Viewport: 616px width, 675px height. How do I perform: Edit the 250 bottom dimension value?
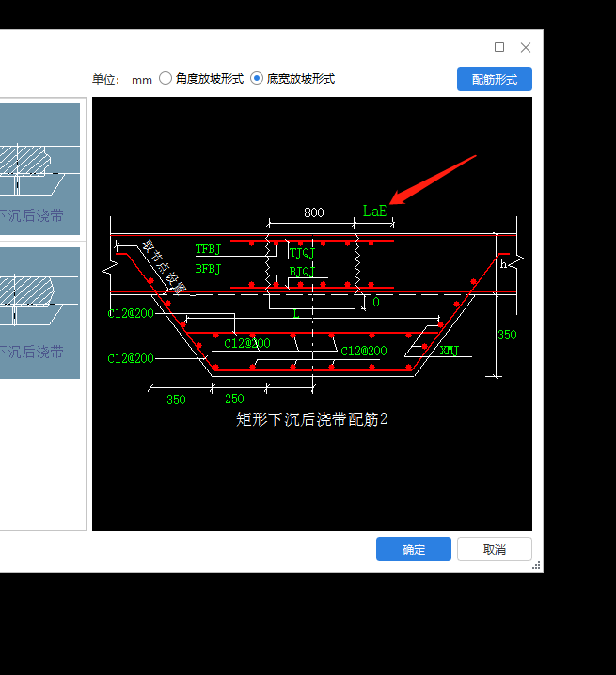point(234,399)
